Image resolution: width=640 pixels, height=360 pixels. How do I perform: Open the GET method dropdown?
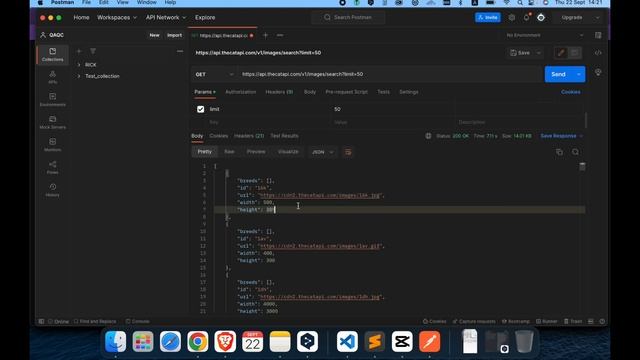(x=214, y=74)
